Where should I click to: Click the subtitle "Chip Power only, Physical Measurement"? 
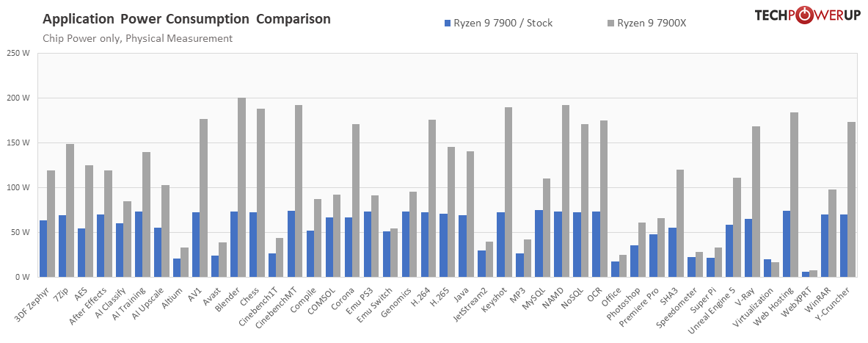[137, 38]
